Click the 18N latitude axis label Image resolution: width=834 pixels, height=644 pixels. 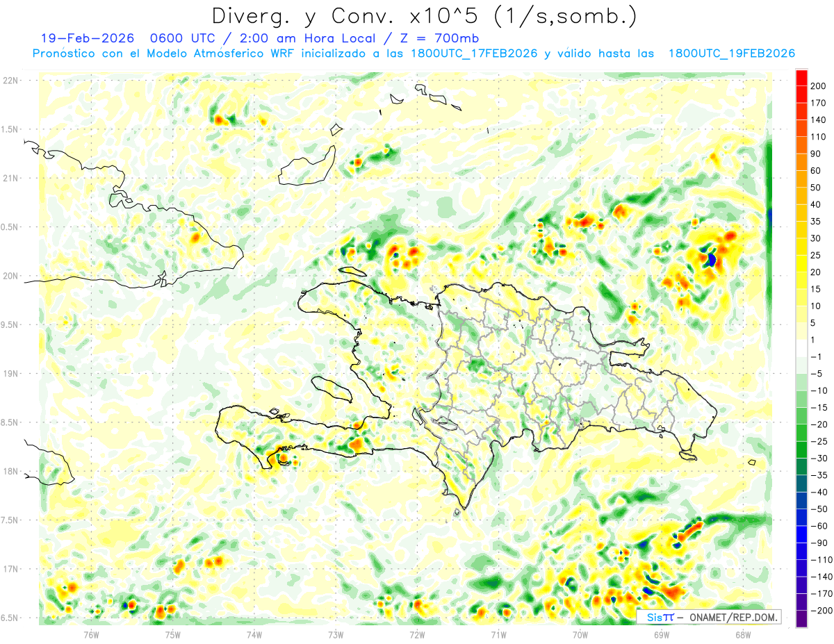[x=10, y=472]
